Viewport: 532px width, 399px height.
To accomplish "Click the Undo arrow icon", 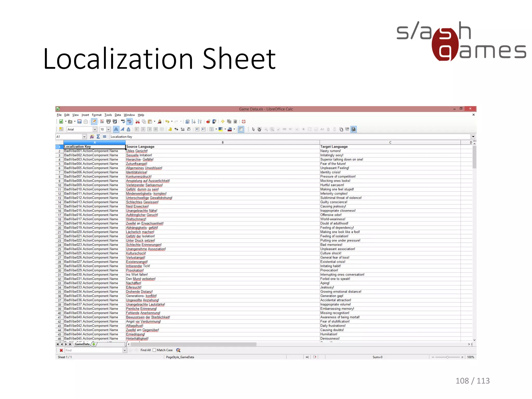I will 167,122.
